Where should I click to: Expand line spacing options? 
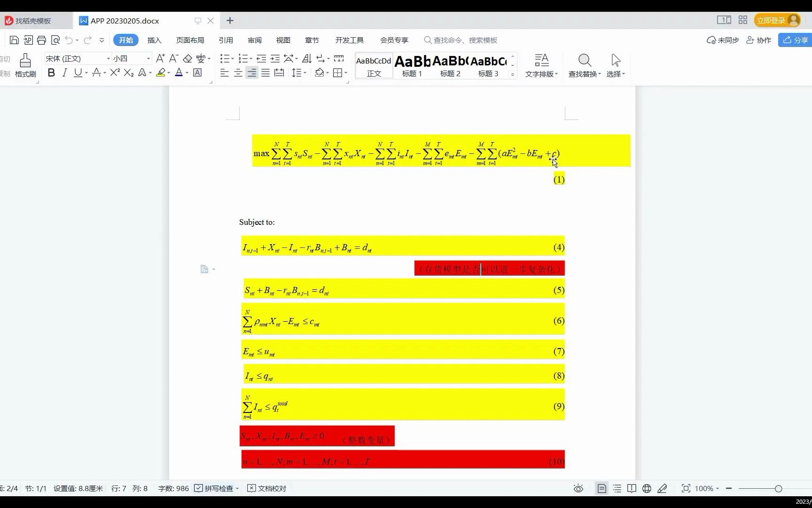pyautogui.click(x=305, y=73)
